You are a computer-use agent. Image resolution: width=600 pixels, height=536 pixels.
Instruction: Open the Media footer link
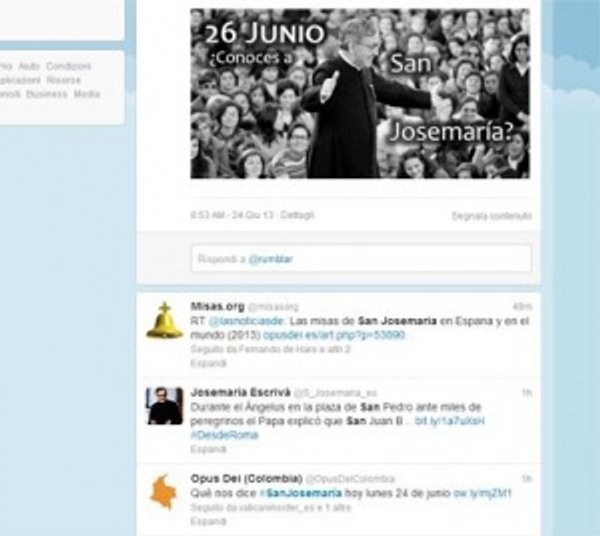click(87, 94)
